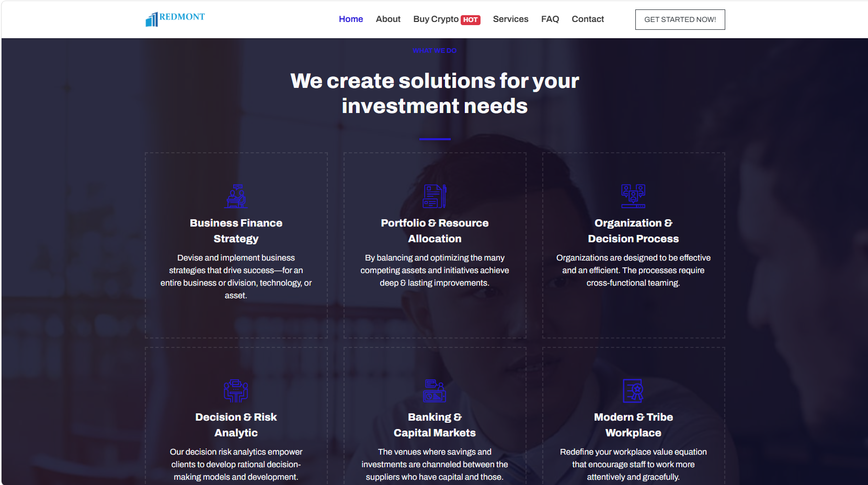Viewport: 868px width, 485px height.
Task: Click the Decision & Risk Analytic icon
Action: coord(236,390)
